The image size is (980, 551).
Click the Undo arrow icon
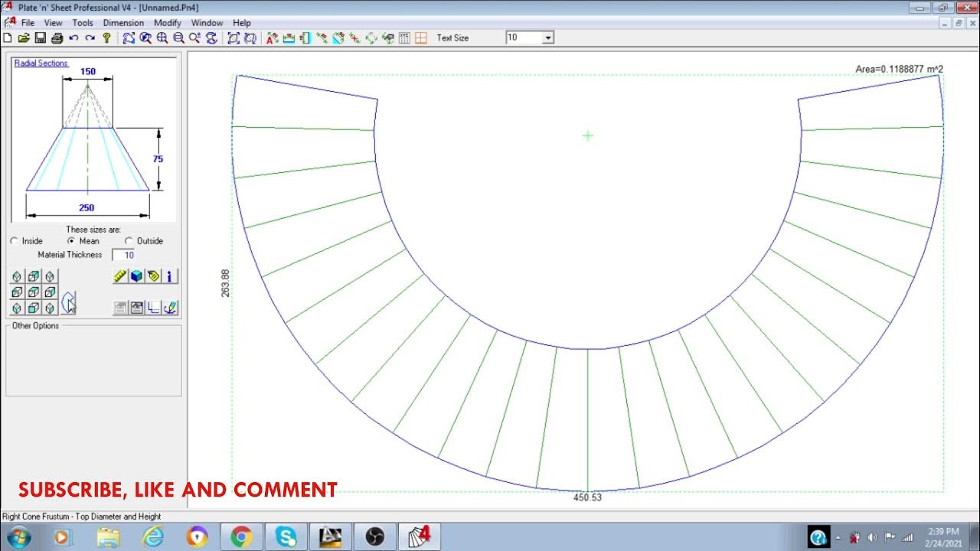[73, 37]
